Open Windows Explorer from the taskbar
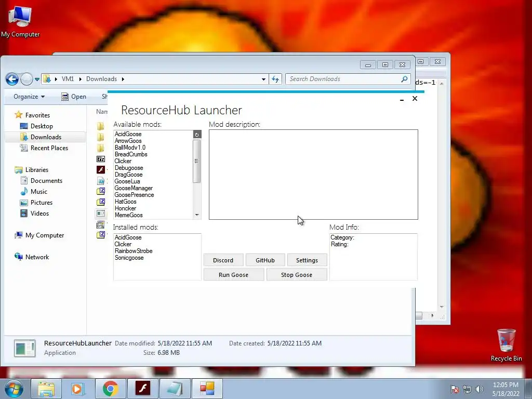Image resolution: width=532 pixels, height=399 pixels. (x=46, y=389)
